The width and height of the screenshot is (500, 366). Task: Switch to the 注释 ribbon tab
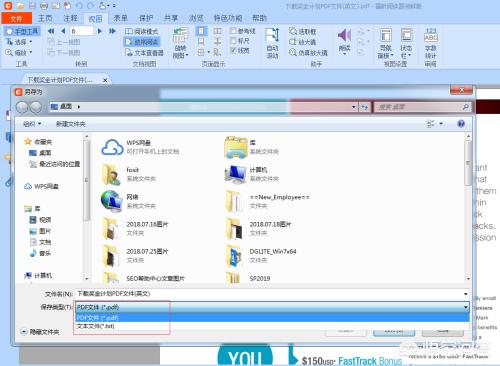[70, 18]
